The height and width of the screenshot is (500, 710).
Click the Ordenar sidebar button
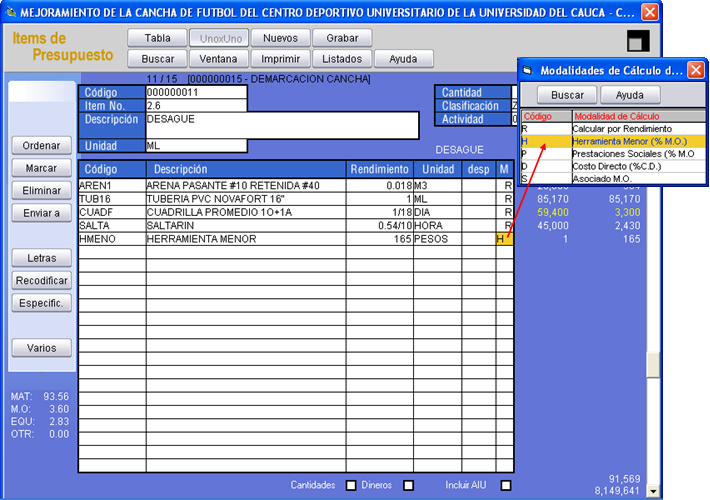pos(42,145)
